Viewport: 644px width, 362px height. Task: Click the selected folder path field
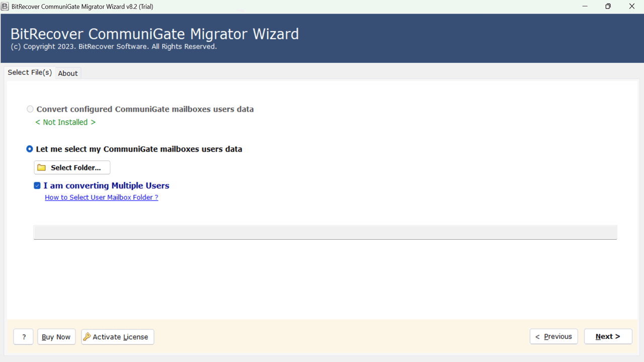click(325, 232)
